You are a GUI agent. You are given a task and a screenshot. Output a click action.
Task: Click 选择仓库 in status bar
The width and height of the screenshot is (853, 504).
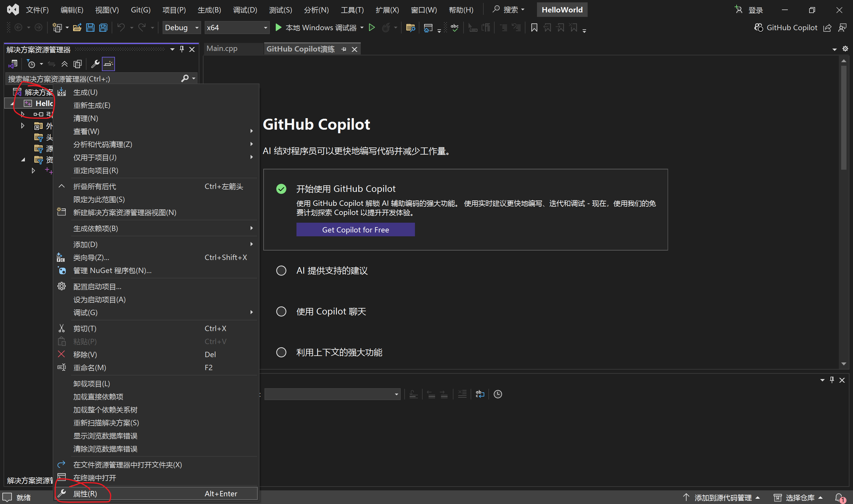pos(798,497)
